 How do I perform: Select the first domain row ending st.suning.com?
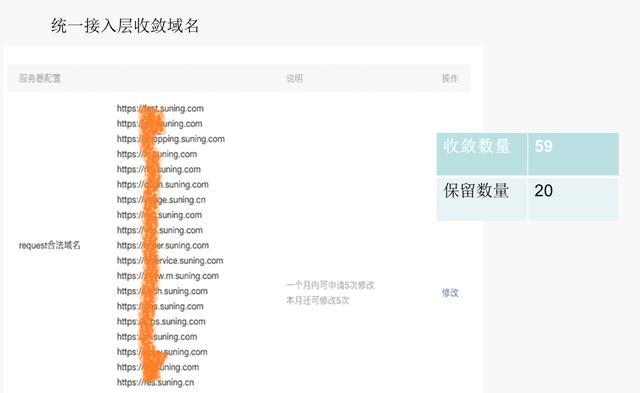tap(160, 109)
